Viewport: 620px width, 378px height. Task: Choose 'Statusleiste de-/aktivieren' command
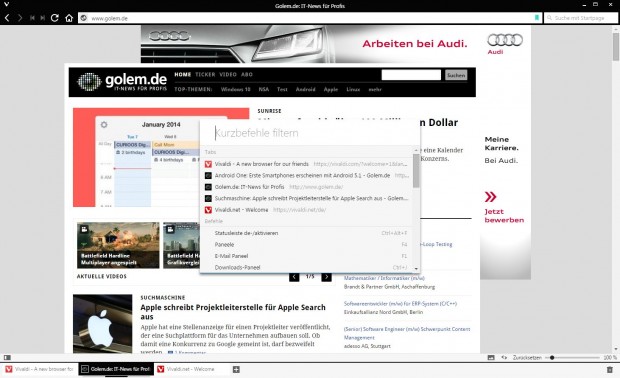coord(307,233)
